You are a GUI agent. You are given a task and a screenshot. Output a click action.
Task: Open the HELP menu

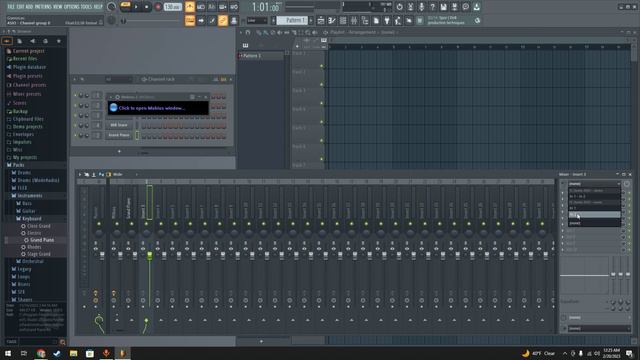[x=98, y=7]
